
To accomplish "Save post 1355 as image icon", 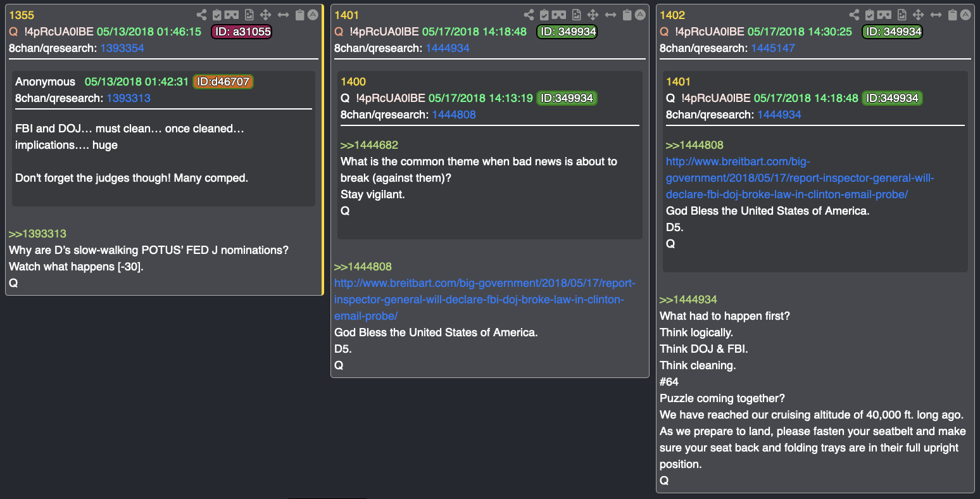I will point(249,15).
